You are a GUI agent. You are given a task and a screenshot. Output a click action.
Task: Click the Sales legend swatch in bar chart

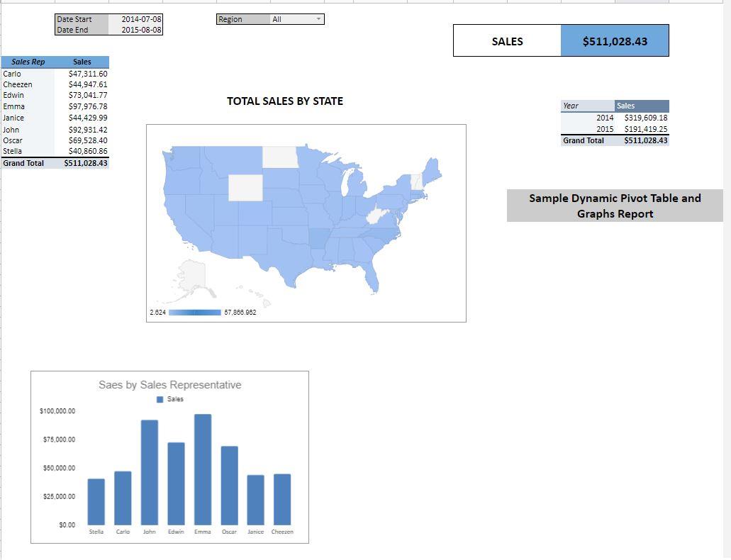click(160, 399)
